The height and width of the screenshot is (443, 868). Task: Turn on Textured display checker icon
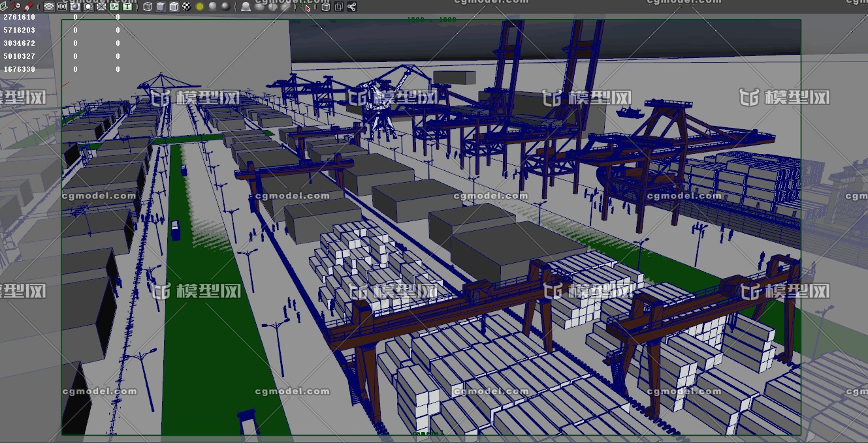point(187,7)
